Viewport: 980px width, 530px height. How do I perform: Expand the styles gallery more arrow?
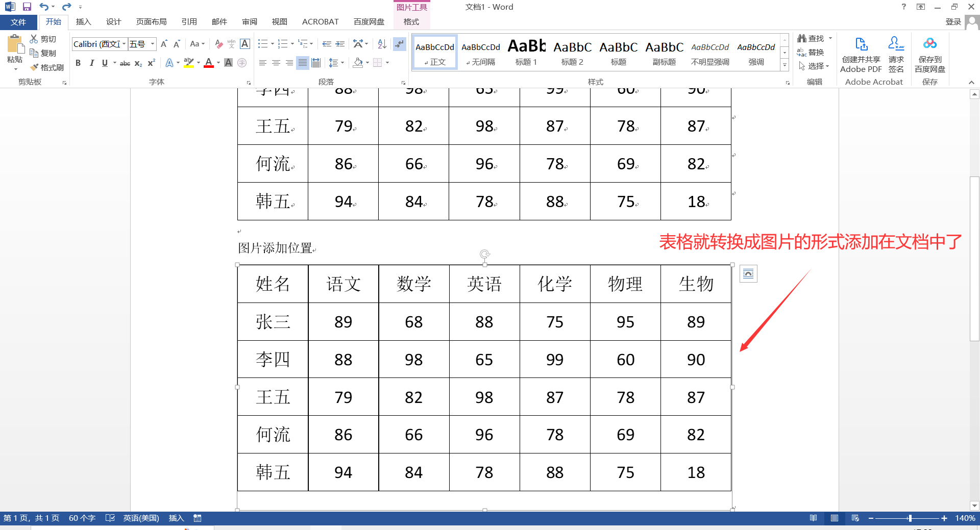[x=785, y=65]
